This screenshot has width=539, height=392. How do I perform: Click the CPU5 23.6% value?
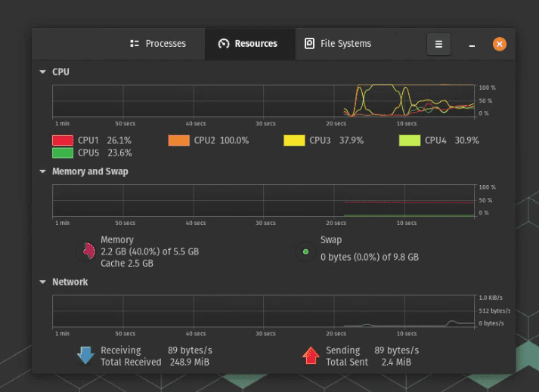pos(119,153)
